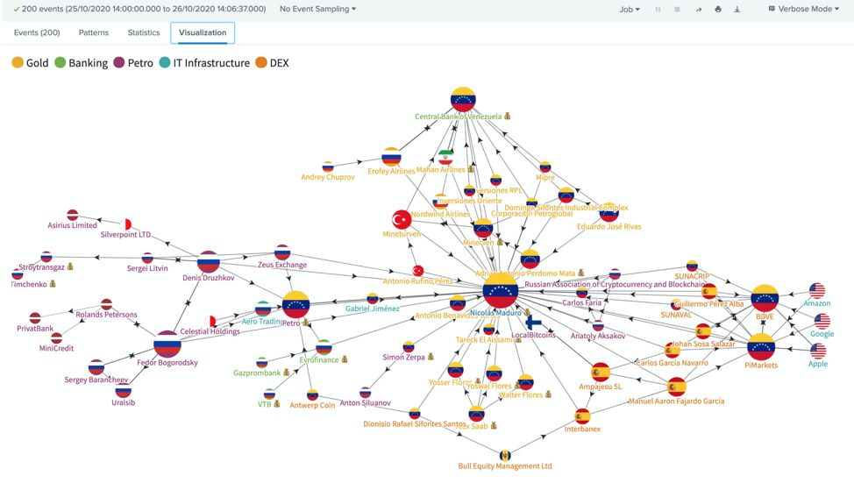Select the Nicolás Maduro central node

point(501,291)
